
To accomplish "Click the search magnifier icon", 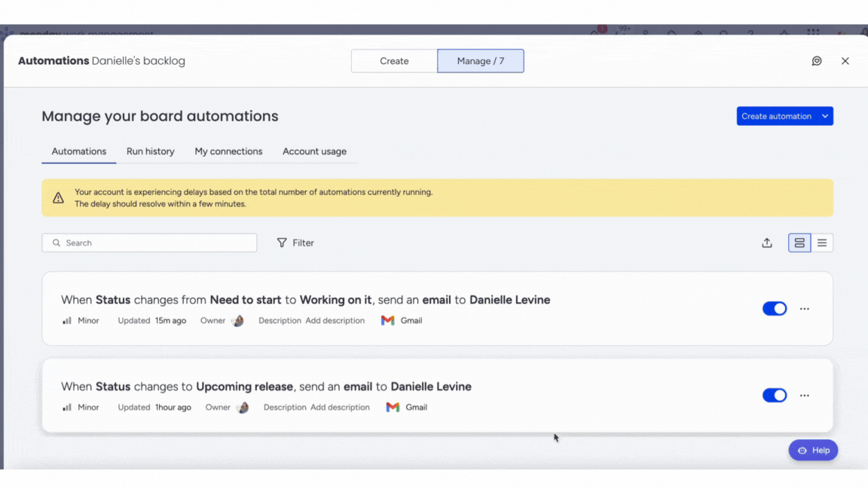I will click(57, 243).
